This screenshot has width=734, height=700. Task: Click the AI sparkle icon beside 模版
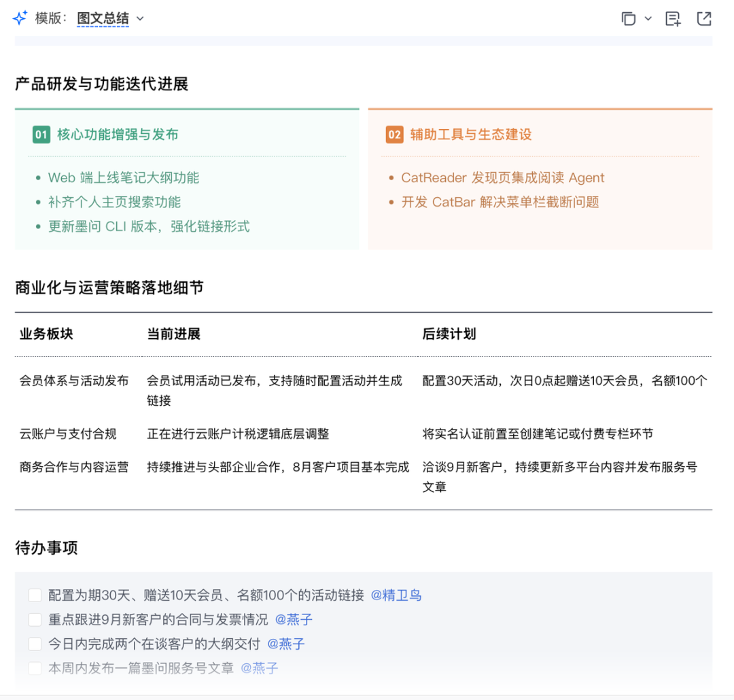(20, 18)
